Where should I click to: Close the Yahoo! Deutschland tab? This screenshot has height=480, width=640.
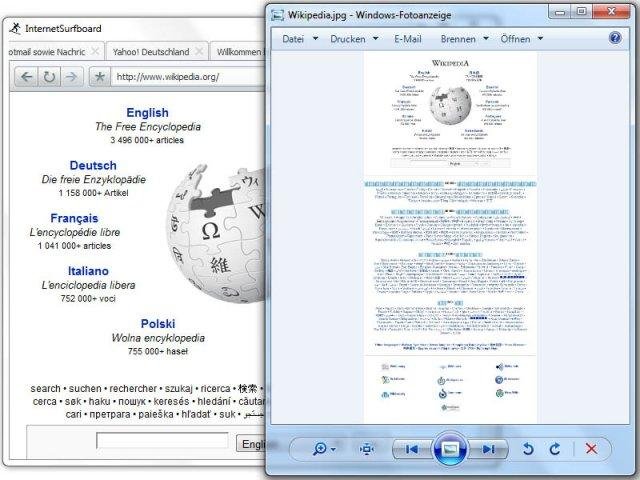(199, 51)
